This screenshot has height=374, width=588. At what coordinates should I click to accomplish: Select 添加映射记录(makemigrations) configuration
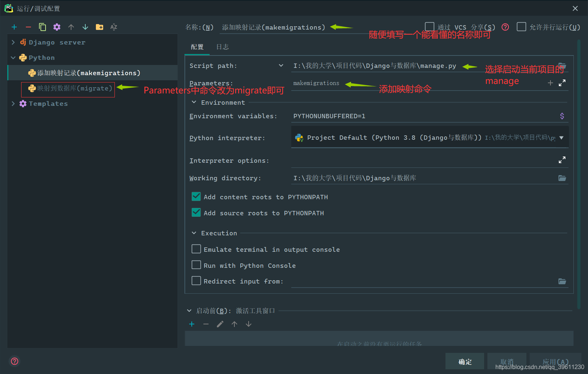click(93, 73)
